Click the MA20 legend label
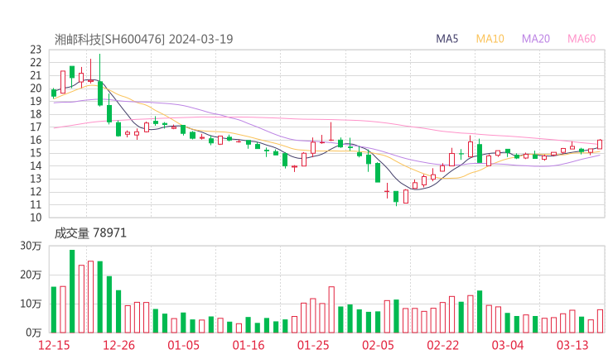The width and height of the screenshot is (613, 364). coord(536,39)
